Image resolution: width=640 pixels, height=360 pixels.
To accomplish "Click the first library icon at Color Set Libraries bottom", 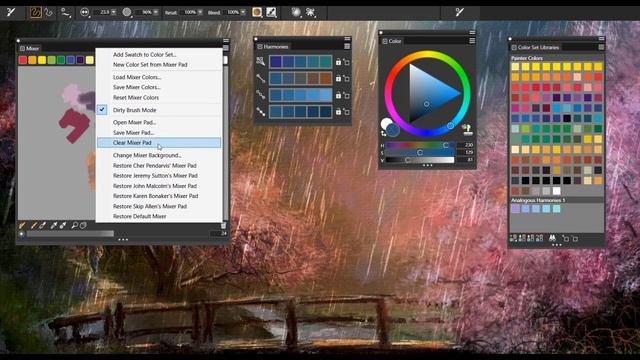I will point(513,238).
